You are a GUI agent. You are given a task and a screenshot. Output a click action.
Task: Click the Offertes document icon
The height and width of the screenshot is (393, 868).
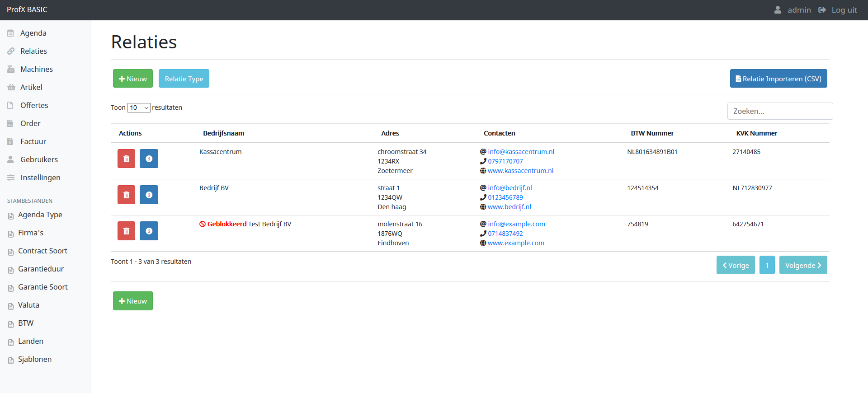tap(10, 105)
